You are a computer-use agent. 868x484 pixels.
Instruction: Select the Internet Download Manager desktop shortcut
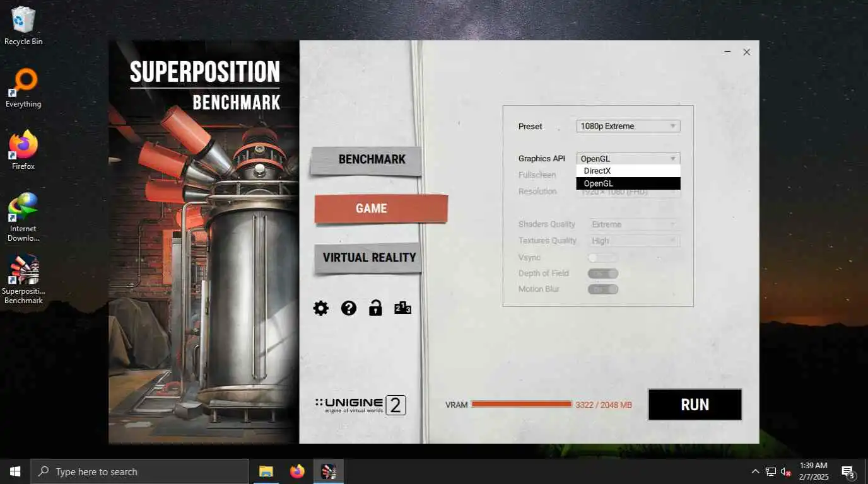coord(23,217)
